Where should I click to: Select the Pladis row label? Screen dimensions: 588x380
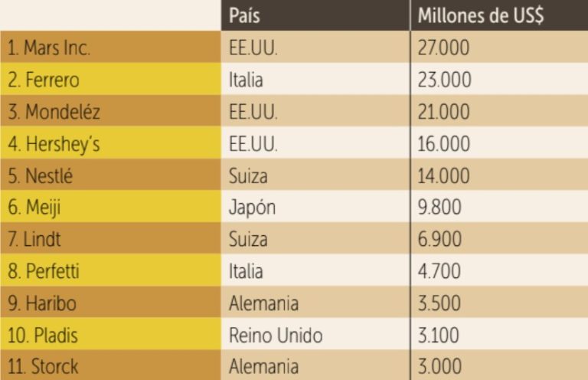point(44,335)
